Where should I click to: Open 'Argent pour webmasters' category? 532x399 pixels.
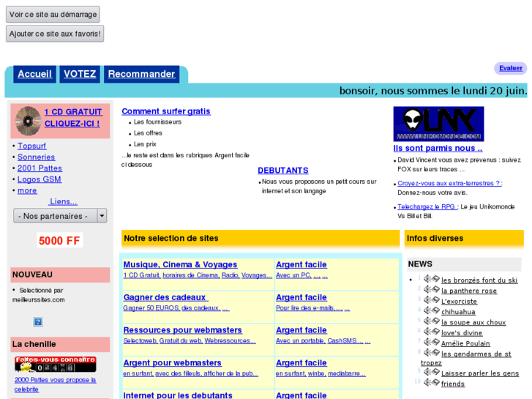point(173,362)
